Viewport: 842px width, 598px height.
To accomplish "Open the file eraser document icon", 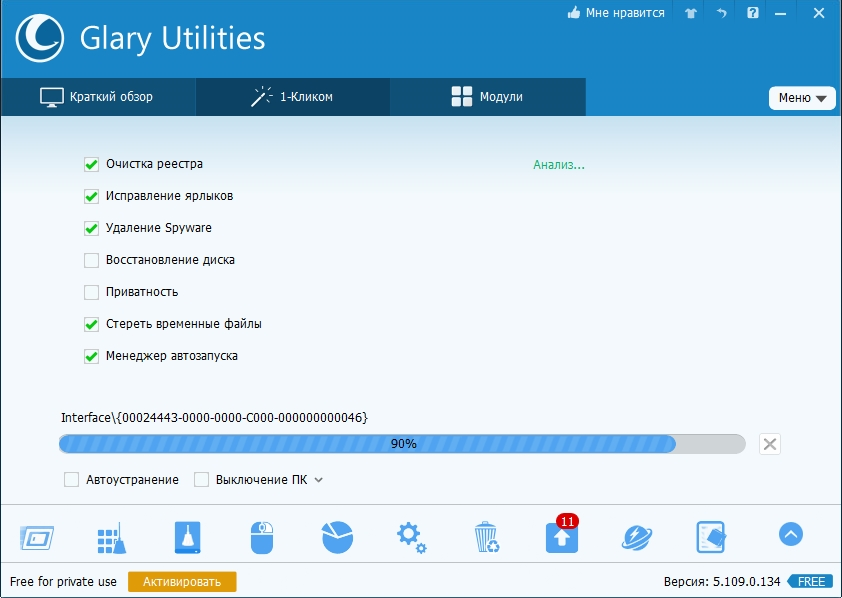I will (x=712, y=537).
